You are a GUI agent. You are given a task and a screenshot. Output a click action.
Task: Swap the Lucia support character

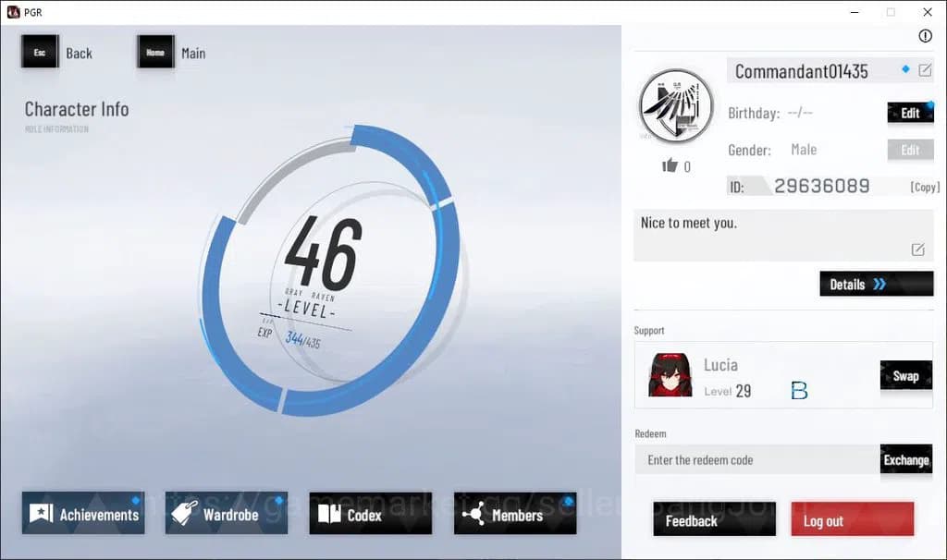(905, 376)
